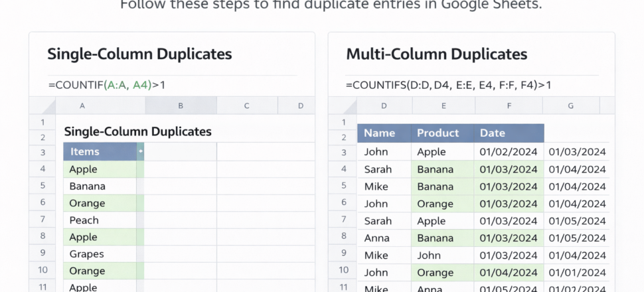Click row number 1 in the left sheet

42,122
